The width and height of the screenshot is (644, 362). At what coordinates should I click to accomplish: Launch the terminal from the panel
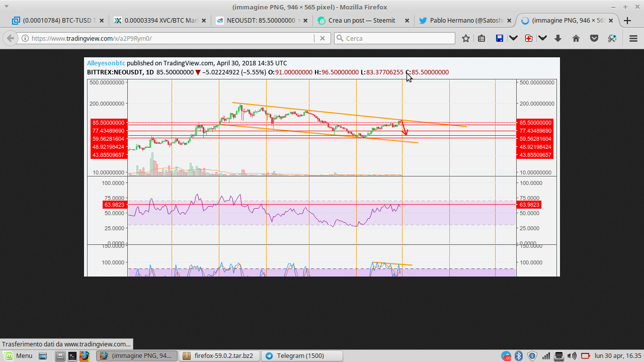pyautogui.click(x=72, y=356)
